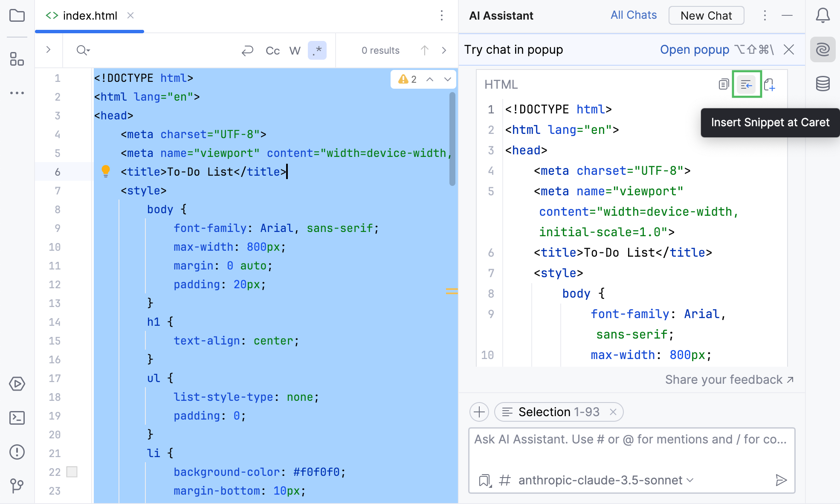840x504 pixels.
Task: Click the Insert Snippet at Caret icon
Action: 746,84
